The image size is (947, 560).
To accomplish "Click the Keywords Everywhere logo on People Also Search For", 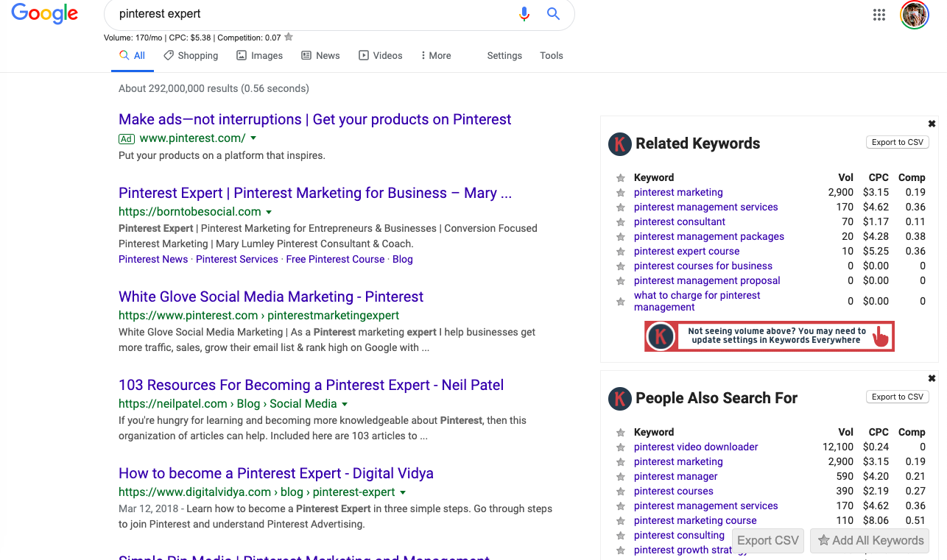I will pos(619,398).
